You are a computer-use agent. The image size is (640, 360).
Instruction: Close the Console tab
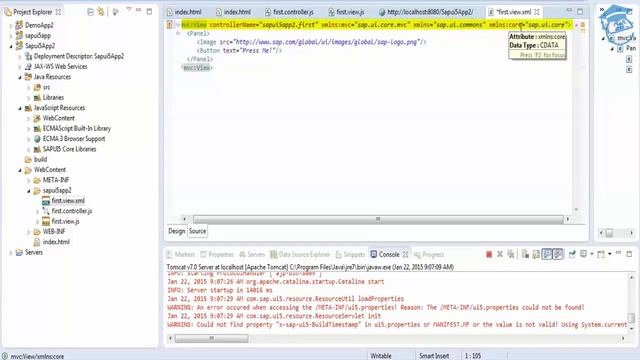pyautogui.click(x=405, y=254)
